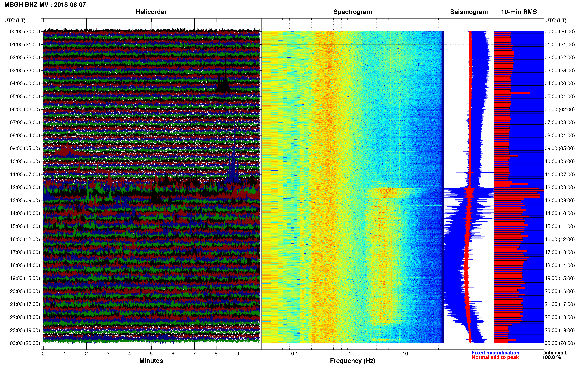Click minute tick label '5' under helicorder
This screenshot has width=588, height=368.
click(151, 354)
